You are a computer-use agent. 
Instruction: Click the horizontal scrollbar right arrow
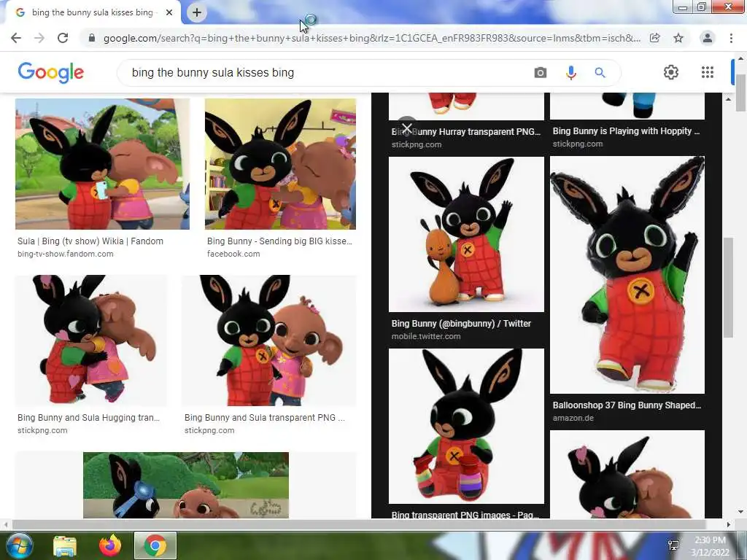click(x=728, y=524)
